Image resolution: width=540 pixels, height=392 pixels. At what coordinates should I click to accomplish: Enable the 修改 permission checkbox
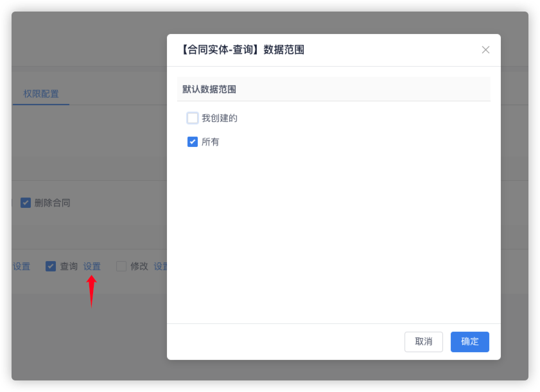[121, 266]
